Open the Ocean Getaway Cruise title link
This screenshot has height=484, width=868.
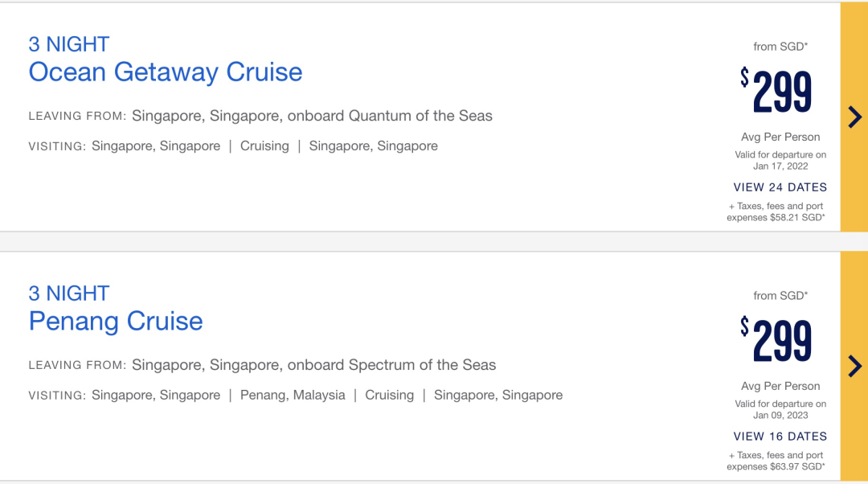click(166, 72)
